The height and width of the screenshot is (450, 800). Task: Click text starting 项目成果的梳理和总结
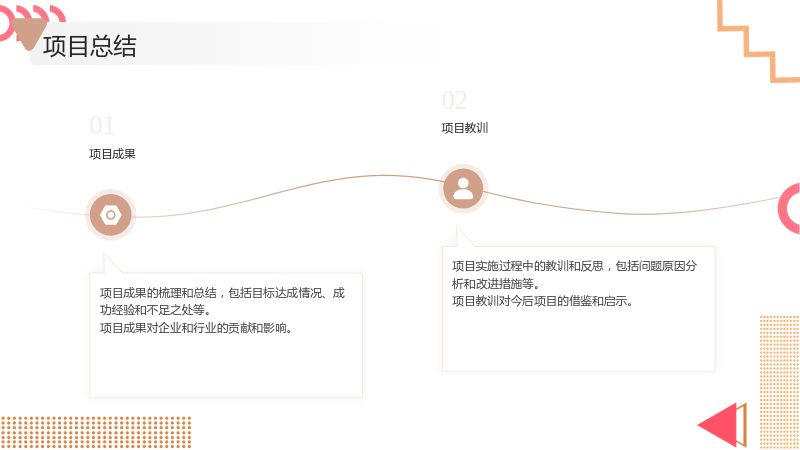point(222,301)
